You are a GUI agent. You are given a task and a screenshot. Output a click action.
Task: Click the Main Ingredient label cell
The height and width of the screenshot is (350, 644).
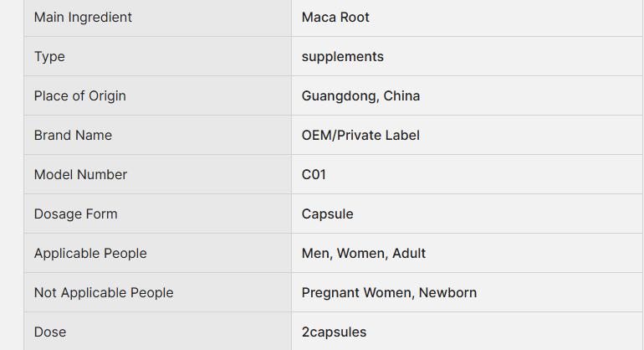coord(83,18)
